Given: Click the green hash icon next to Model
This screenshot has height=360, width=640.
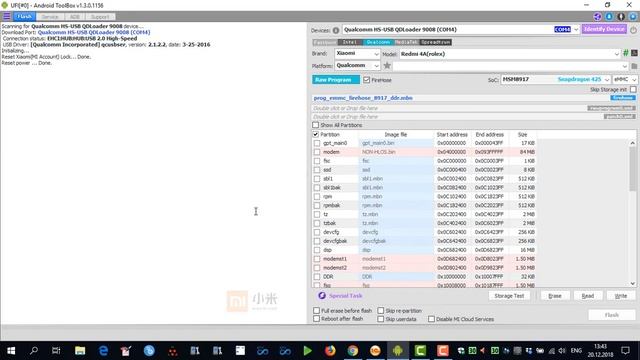Looking at the screenshot, I should [x=625, y=53].
